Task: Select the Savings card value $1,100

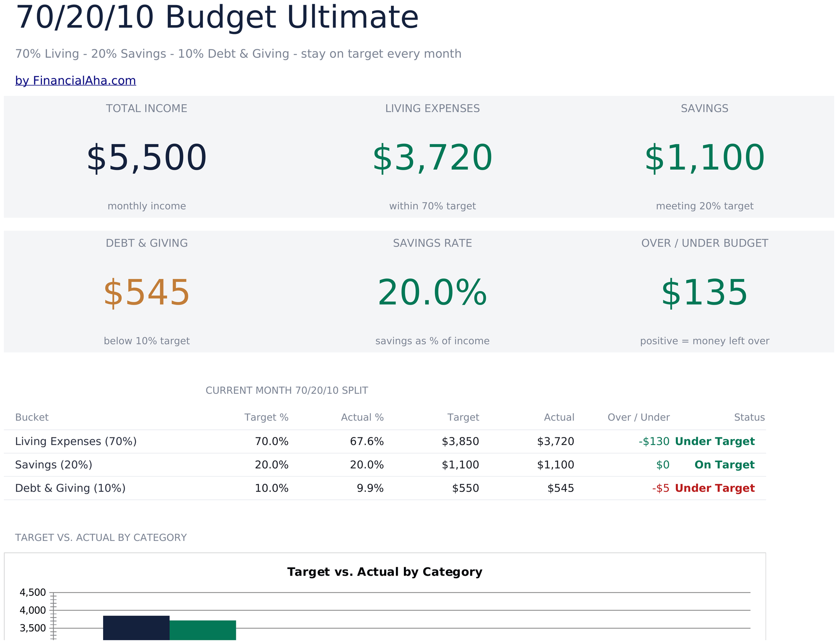Action: click(x=704, y=158)
